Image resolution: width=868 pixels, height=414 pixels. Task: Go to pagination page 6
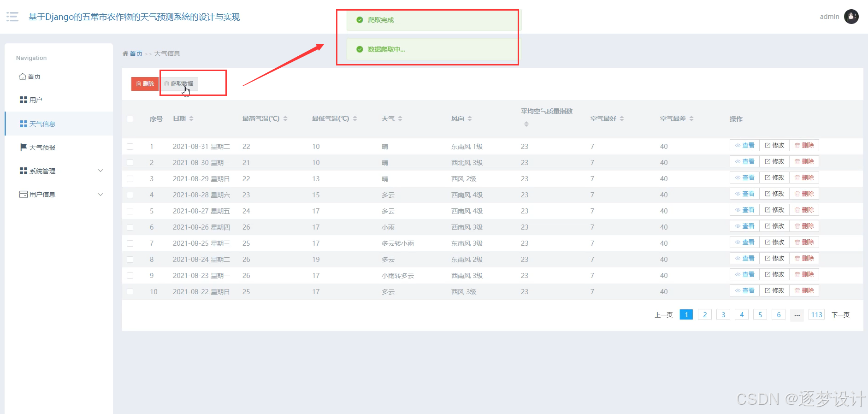pos(779,314)
